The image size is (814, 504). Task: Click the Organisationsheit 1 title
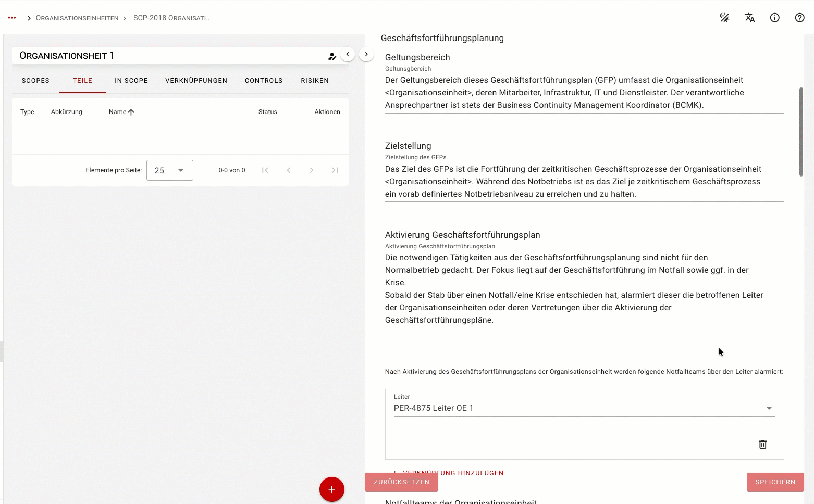[x=67, y=56]
